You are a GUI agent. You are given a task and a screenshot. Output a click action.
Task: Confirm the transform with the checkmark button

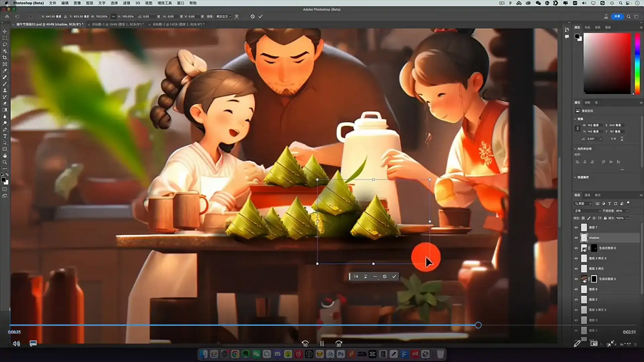click(x=394, y=277)
